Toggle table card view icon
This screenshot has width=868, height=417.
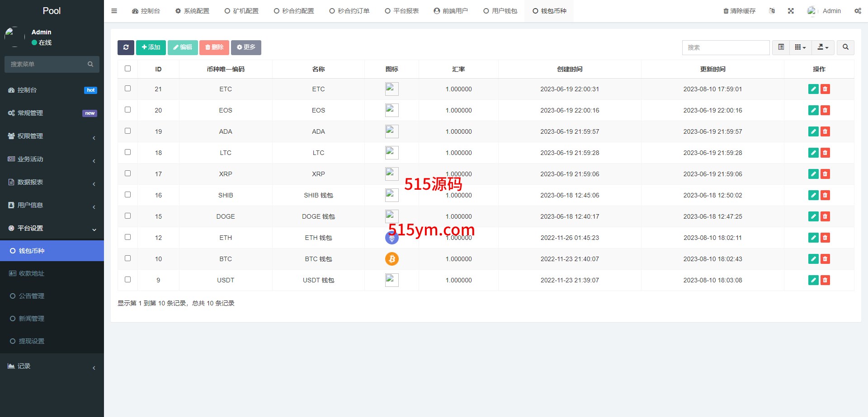[x=781, y=47]
